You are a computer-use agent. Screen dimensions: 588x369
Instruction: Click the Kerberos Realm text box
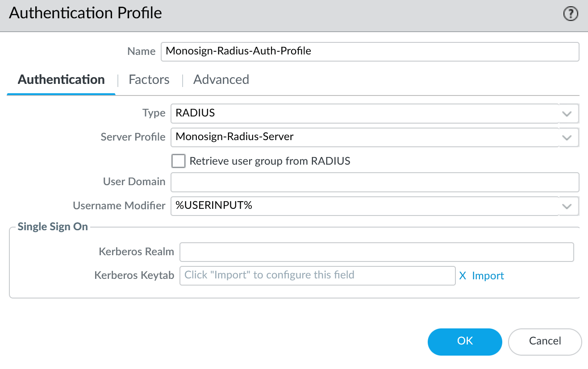coord(376,252)
